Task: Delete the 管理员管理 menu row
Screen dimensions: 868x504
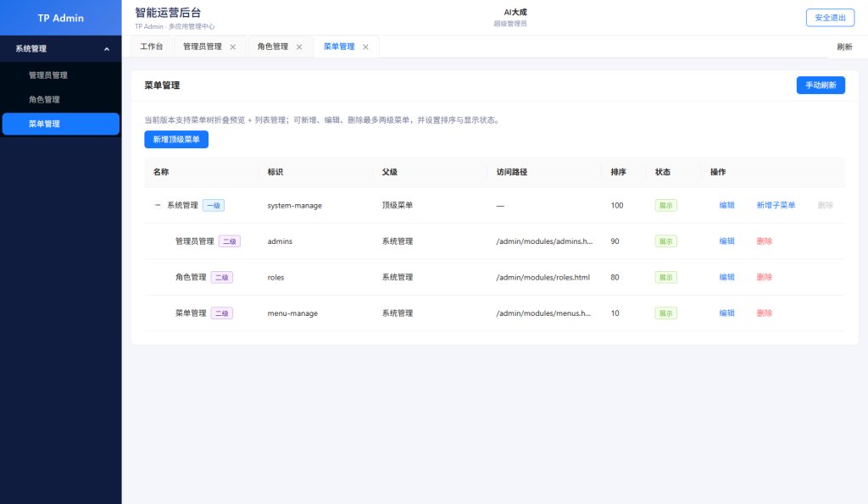Action: [x=764, y=241]
